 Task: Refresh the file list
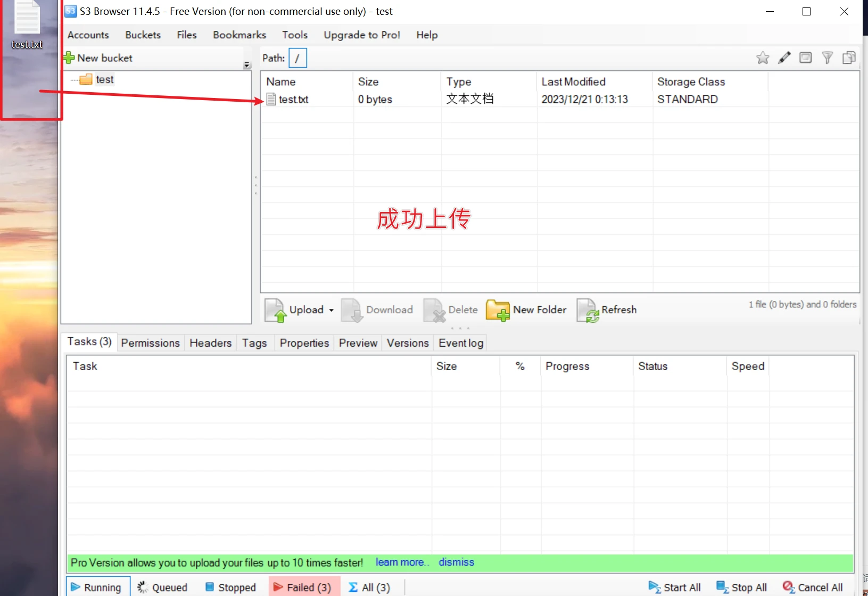pos(607,310)
